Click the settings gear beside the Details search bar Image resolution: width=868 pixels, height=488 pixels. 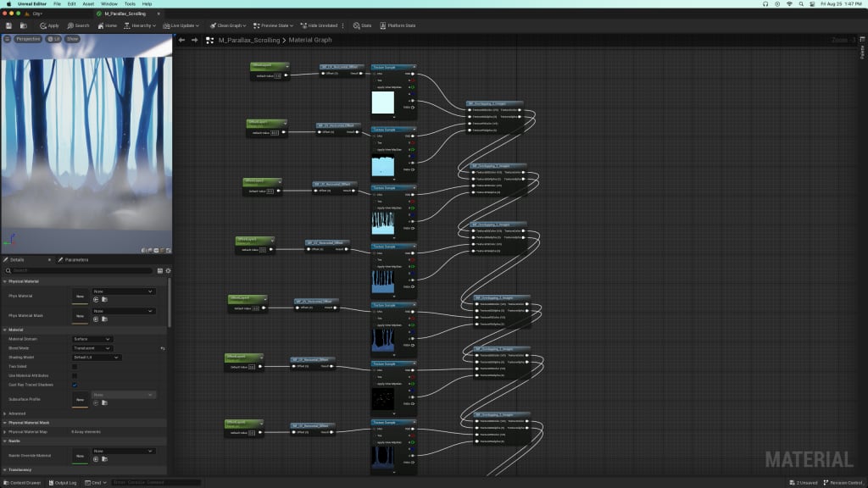click(x=166, y=270)
